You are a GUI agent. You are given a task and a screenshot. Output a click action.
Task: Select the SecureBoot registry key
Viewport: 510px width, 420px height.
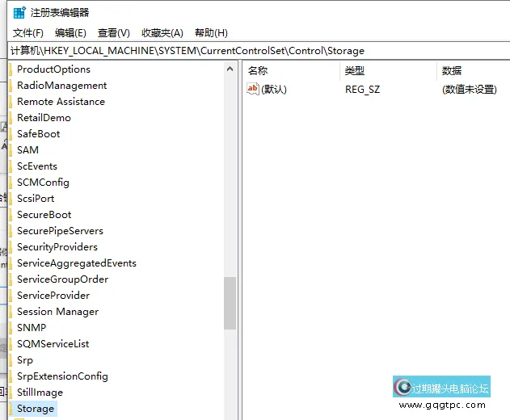tap(44, 215)
